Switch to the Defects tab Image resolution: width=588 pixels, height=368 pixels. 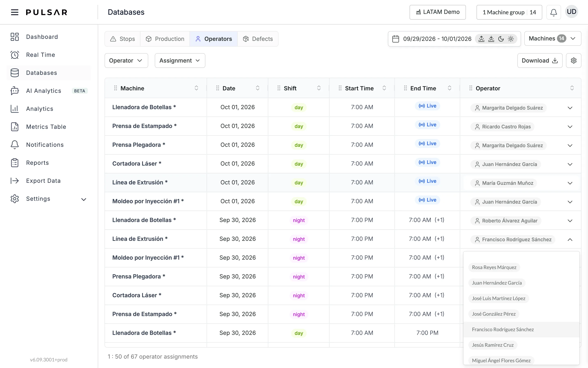[258, 39]
